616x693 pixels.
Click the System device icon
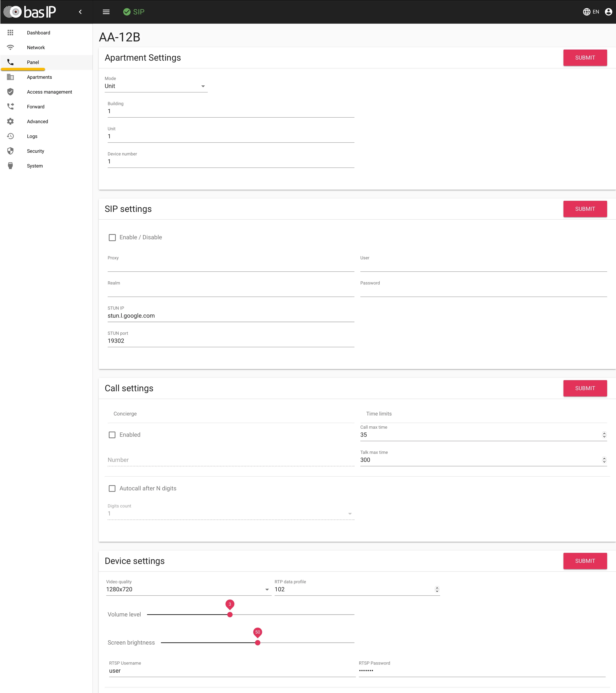11,166
